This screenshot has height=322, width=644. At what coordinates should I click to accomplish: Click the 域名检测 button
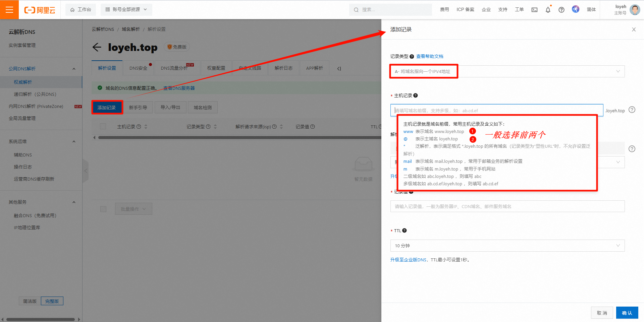tap(203, 108)
